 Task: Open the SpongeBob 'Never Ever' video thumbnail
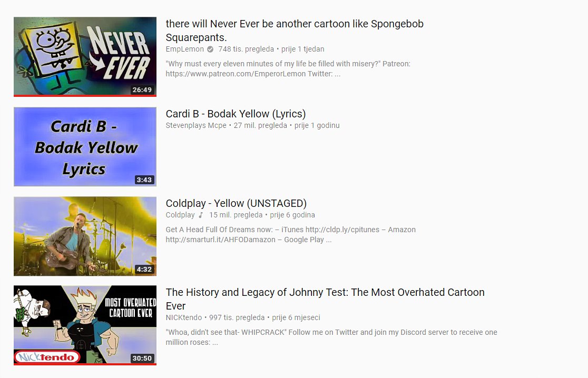pos(85,56)
